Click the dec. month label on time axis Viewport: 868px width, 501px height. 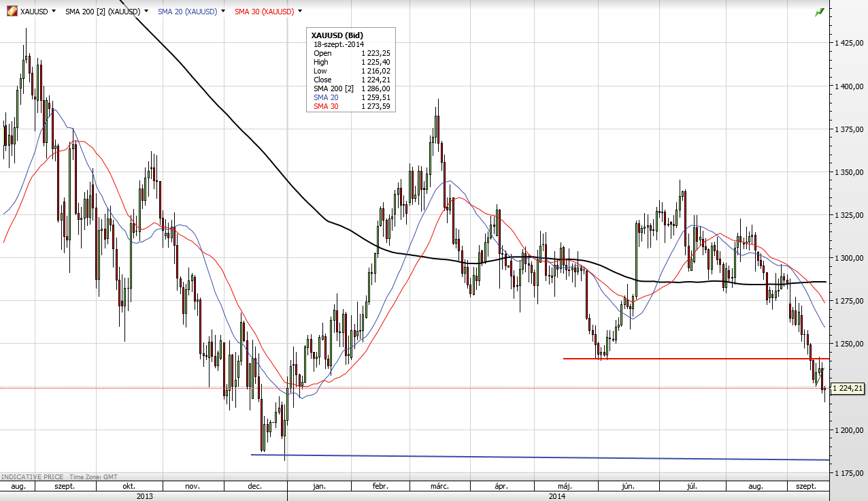[254, 487]
